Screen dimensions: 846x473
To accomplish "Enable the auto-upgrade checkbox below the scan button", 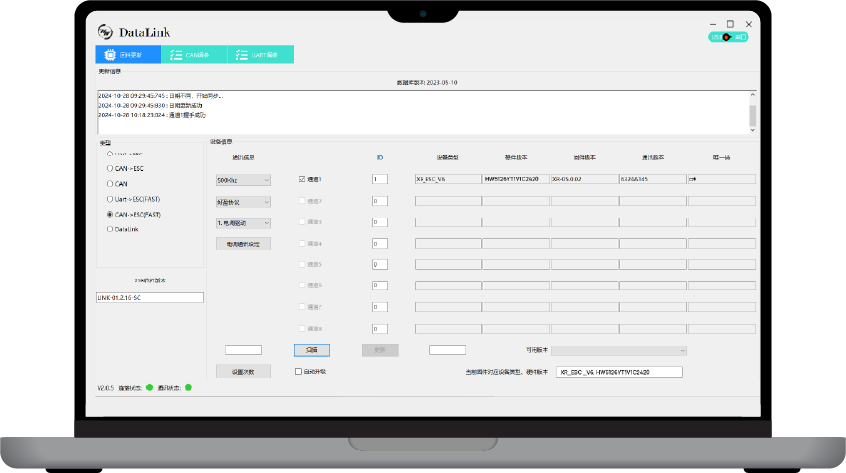I will click(x=298, y=371).
